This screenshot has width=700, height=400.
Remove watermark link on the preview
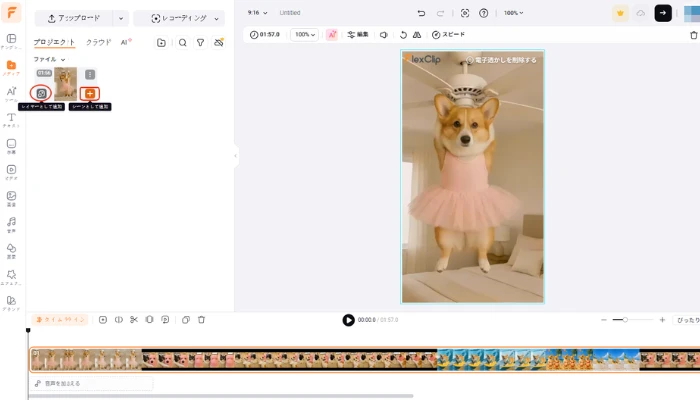click(501, 60)
